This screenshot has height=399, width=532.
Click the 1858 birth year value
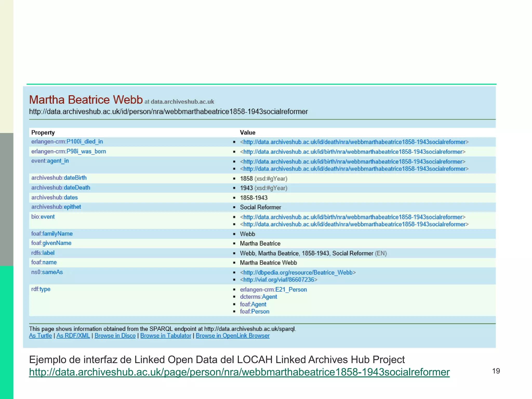246,179
